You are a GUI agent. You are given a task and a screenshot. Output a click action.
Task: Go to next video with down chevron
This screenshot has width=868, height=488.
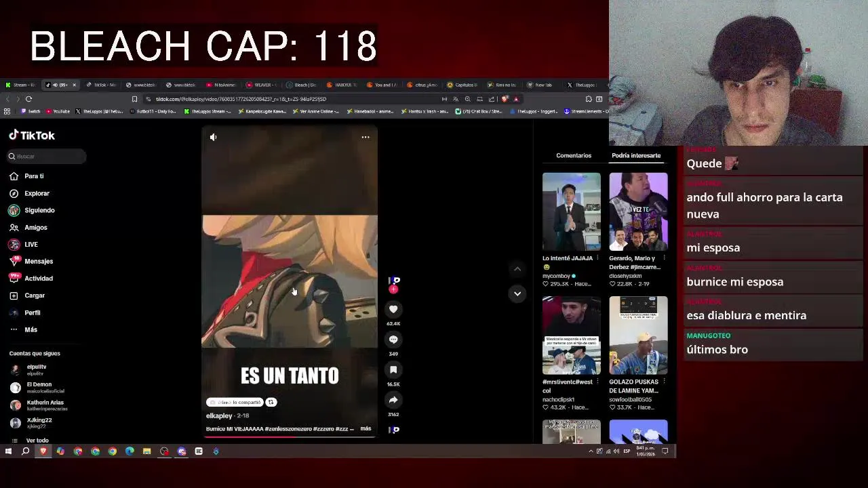(517, 293)
